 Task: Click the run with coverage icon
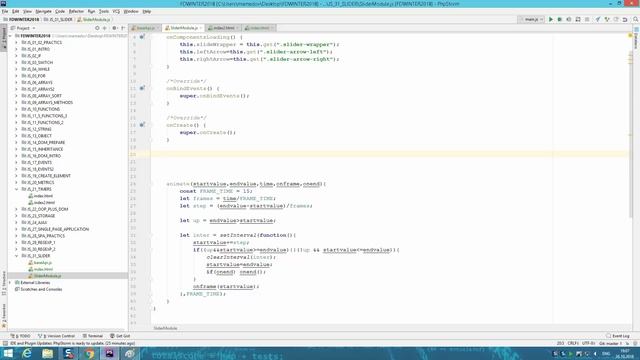pos(569,19)
